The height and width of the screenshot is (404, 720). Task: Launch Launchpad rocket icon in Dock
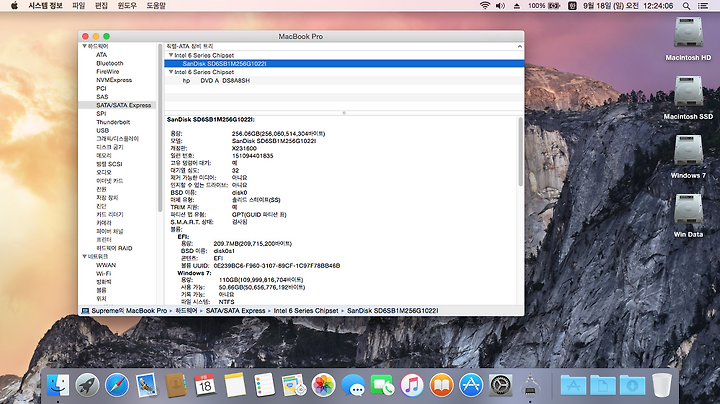[x=87, y=385]
